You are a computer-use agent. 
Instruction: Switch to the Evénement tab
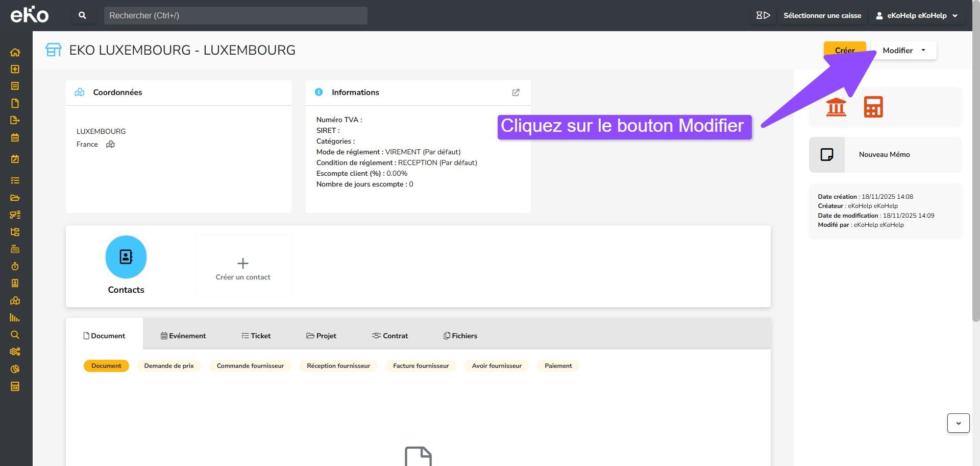point(183,336)
